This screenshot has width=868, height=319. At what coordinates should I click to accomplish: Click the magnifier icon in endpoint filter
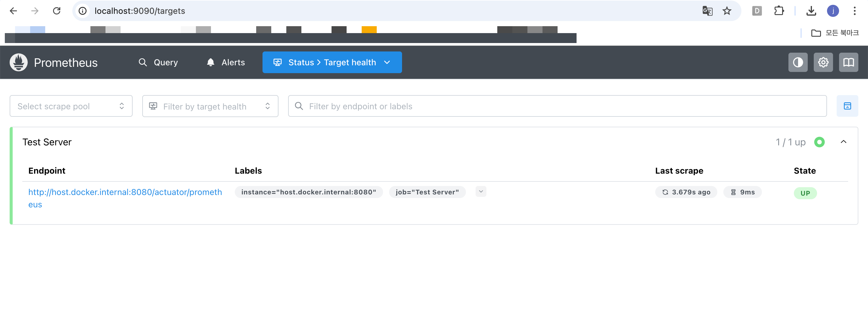coord(299,106)
